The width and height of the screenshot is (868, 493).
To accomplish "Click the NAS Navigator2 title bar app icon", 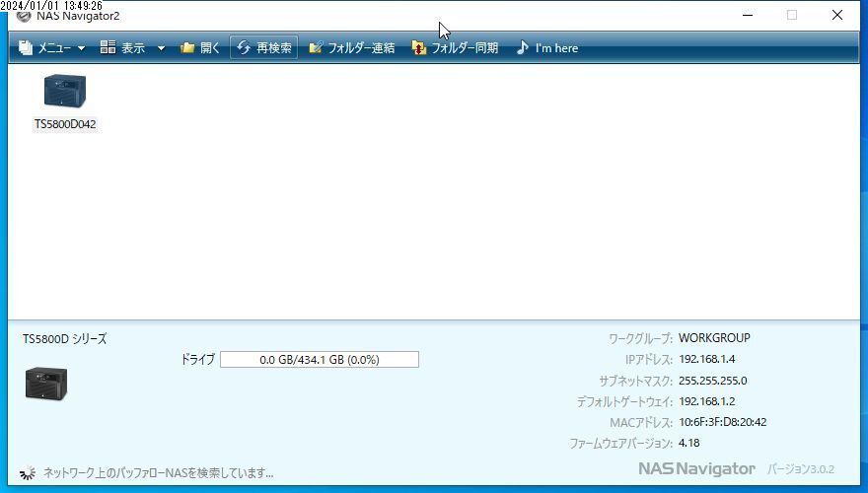I will tap(24, 16).
